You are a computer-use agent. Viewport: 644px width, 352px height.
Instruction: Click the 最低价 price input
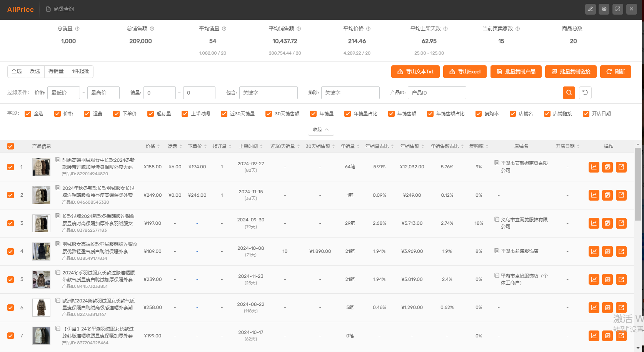(x=63, y=93)
